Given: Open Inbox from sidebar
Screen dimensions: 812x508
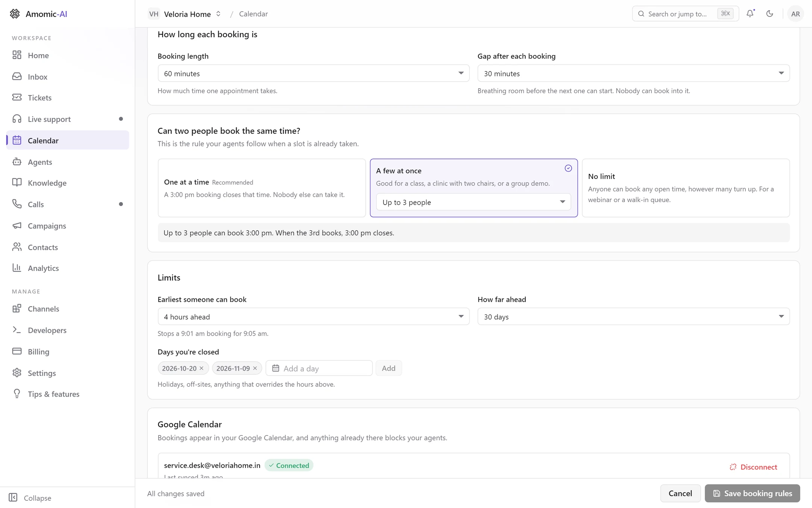Looking at the screenshot, I should coord(68,76).
